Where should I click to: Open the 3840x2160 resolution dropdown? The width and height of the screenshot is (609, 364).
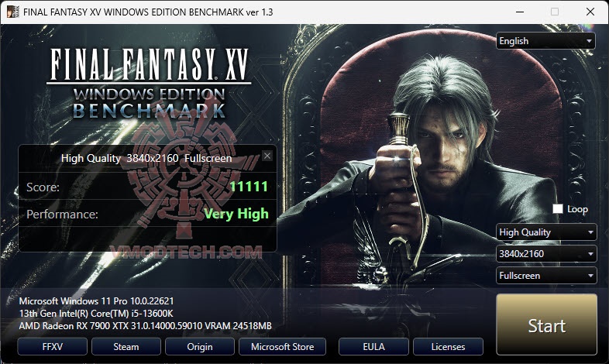546,254
